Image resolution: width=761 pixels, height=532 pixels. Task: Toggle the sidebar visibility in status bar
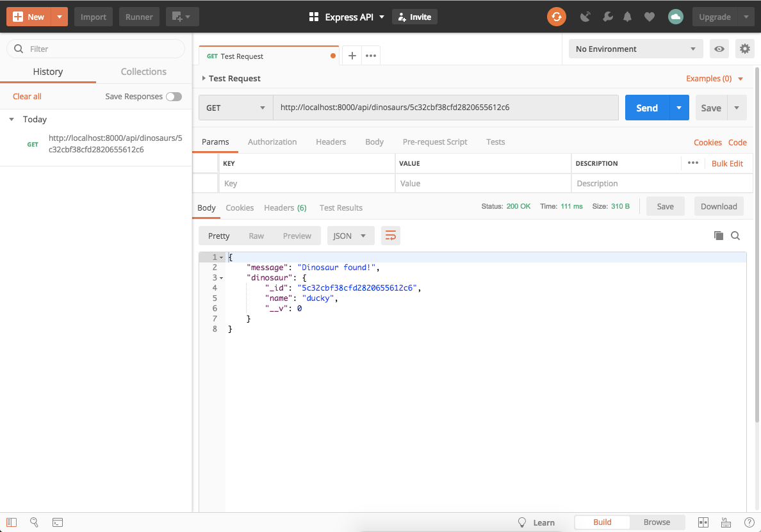12,522
